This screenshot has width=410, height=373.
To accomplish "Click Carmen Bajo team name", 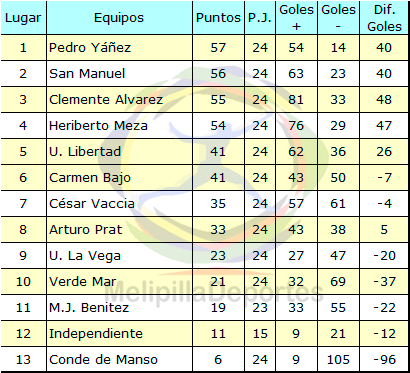I will pos(90,177).
